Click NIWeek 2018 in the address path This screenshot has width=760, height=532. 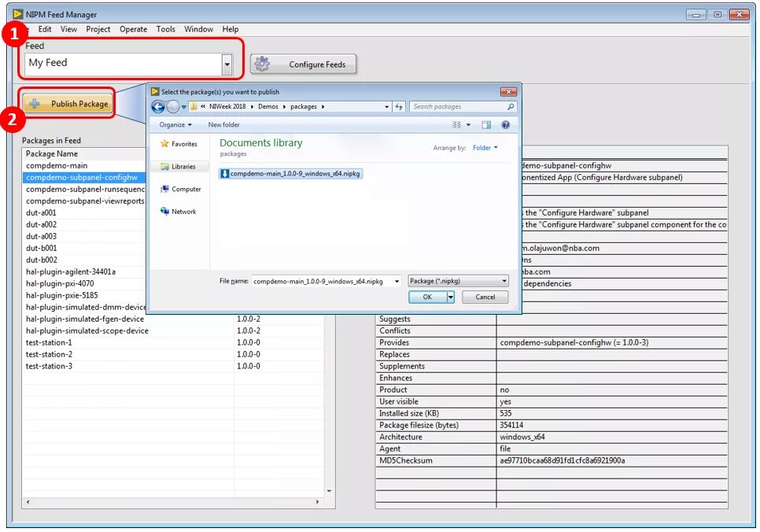coord(227,107)
